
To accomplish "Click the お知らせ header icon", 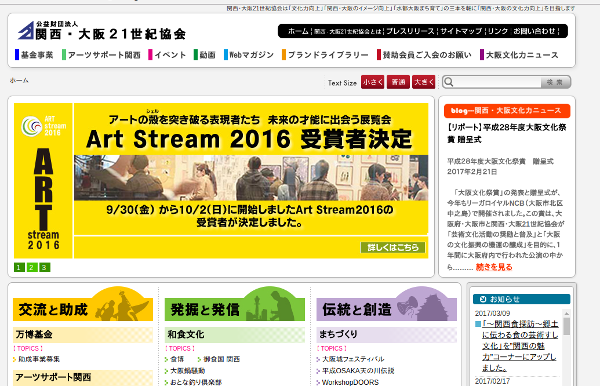I will point(483,299).
